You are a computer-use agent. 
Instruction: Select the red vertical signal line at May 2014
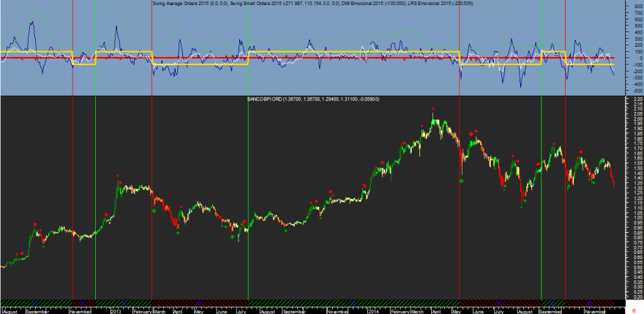[459, 150]
